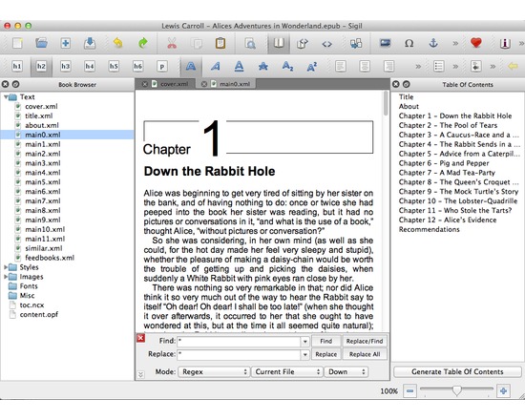
Task: Click the Find and Replace magnifier icon
Action: click(x=250, y=44)
